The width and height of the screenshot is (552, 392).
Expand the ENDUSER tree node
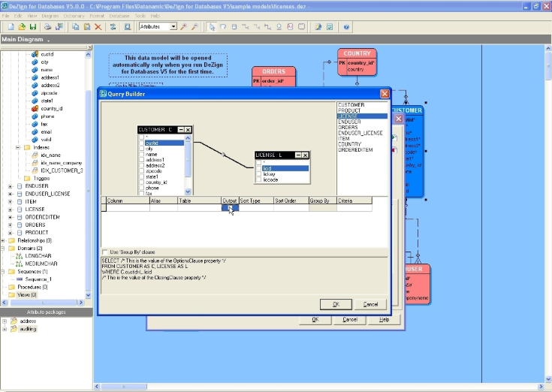11,185
